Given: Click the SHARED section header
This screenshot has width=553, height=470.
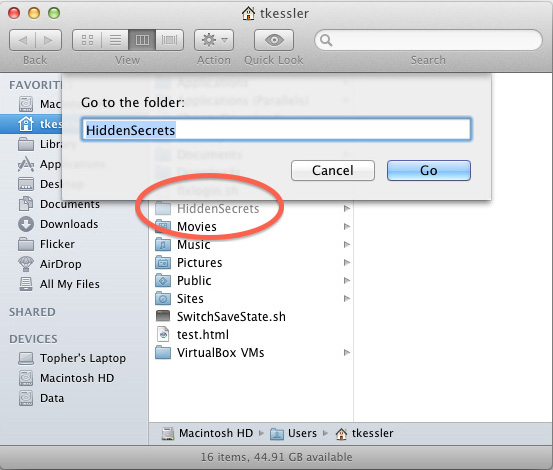Looking at the screenshot, I should click(x=32, y=312).
